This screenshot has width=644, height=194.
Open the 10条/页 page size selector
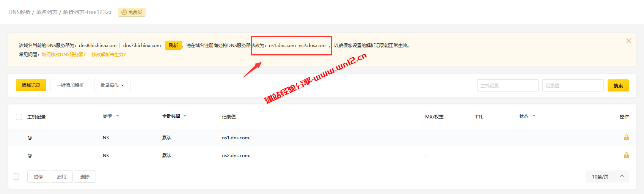pyautogui.click(x=607, y=177)
